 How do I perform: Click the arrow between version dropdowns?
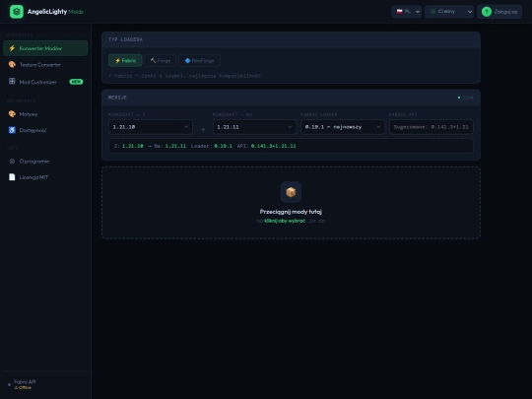click(203, 129)
